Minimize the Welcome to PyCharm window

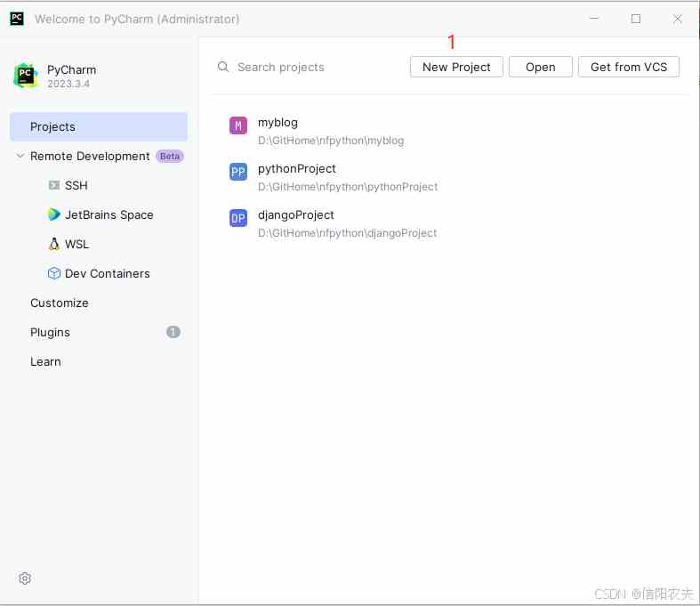[594, 19]
